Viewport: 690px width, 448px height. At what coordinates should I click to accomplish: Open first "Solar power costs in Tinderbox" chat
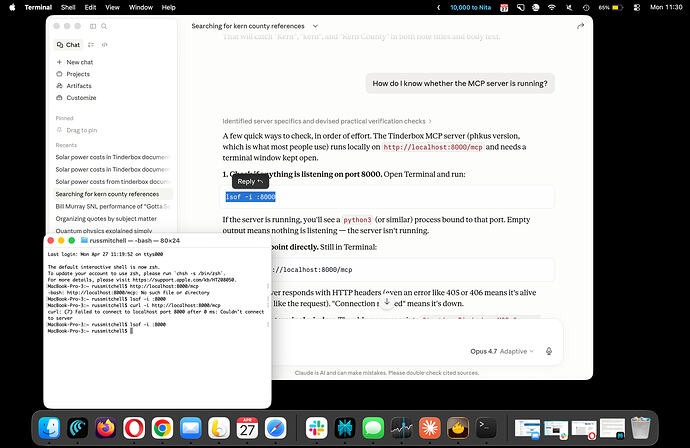coord(113,157)
